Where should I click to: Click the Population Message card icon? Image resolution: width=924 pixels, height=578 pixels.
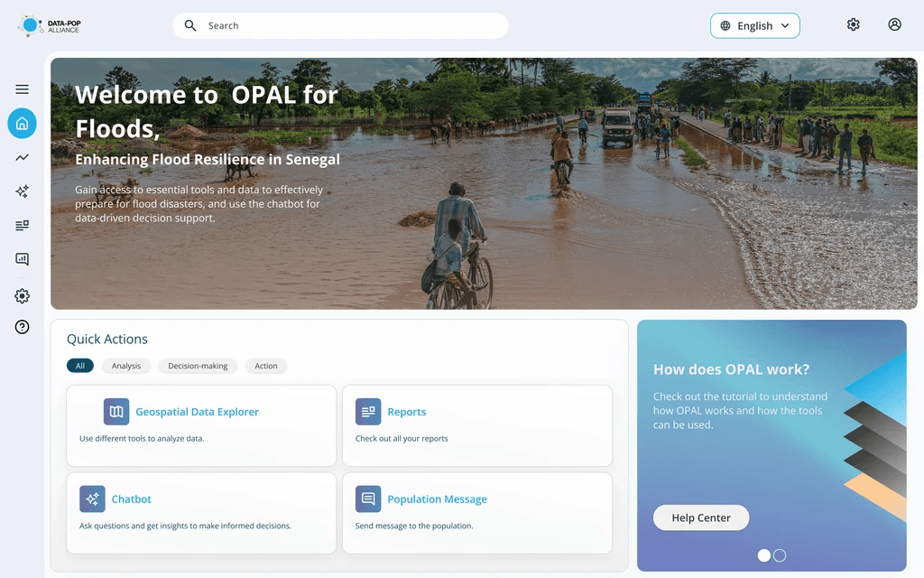368,499
